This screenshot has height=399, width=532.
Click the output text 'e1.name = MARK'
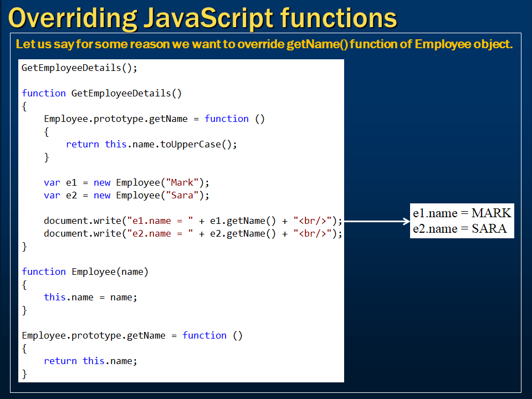[462, 213]
